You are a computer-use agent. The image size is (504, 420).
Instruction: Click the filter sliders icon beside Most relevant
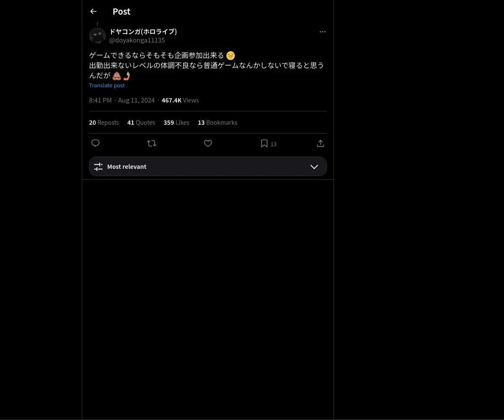pos(98,167)
